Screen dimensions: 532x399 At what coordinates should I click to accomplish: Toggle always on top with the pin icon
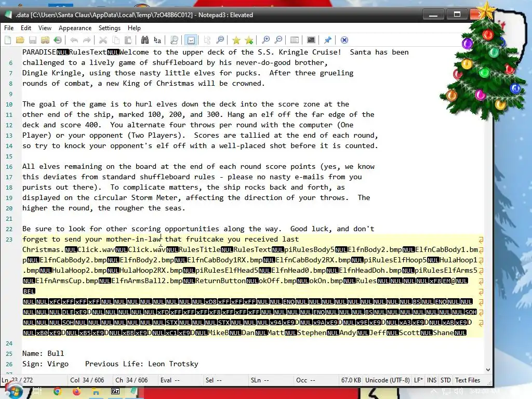[x=327, y=40]
